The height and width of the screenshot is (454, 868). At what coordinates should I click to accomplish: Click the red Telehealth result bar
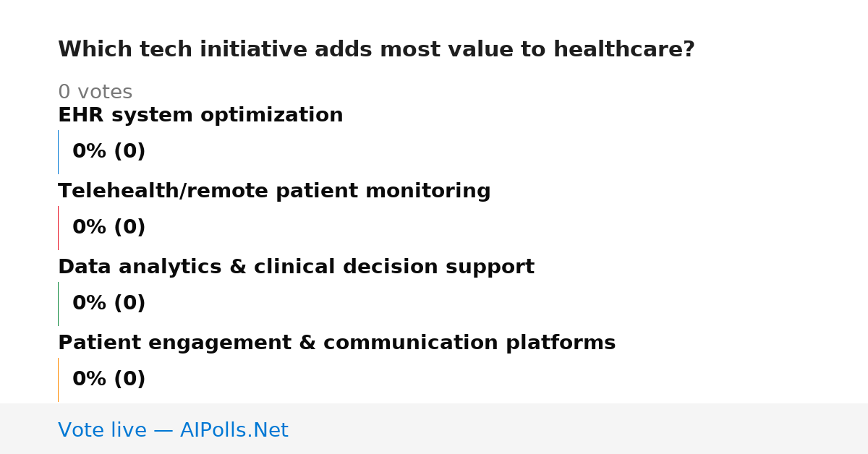58,228
